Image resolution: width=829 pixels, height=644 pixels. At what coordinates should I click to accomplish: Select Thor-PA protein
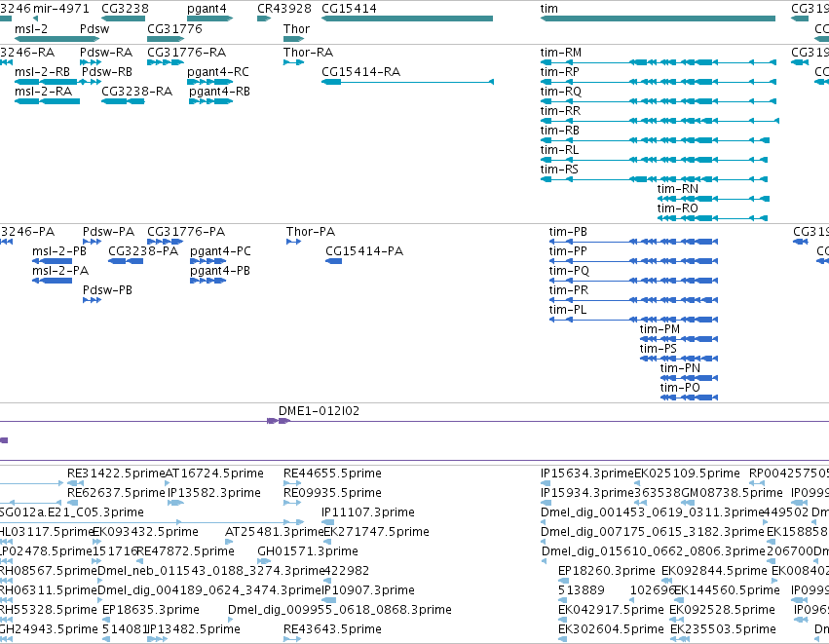(x=293, y=242)
